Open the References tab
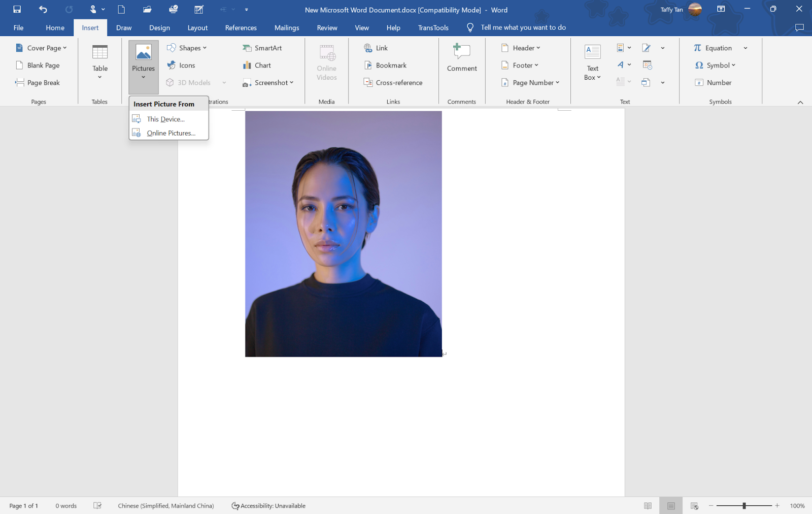812x514 pixels. [241, 27]
